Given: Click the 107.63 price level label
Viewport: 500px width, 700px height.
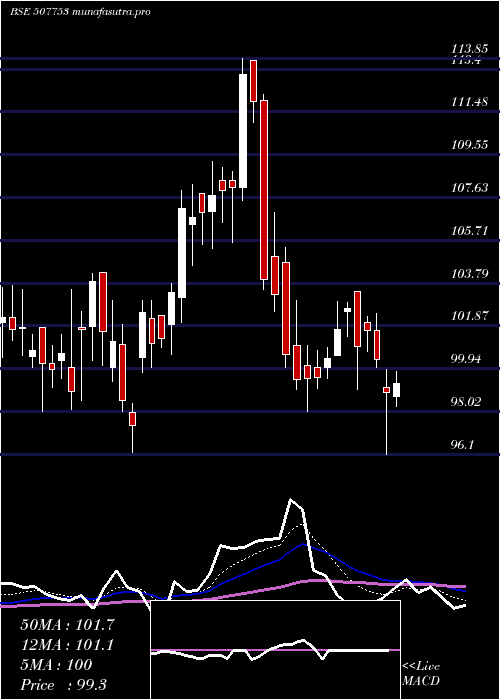Looking at the screenshot, I should point(470,188).
